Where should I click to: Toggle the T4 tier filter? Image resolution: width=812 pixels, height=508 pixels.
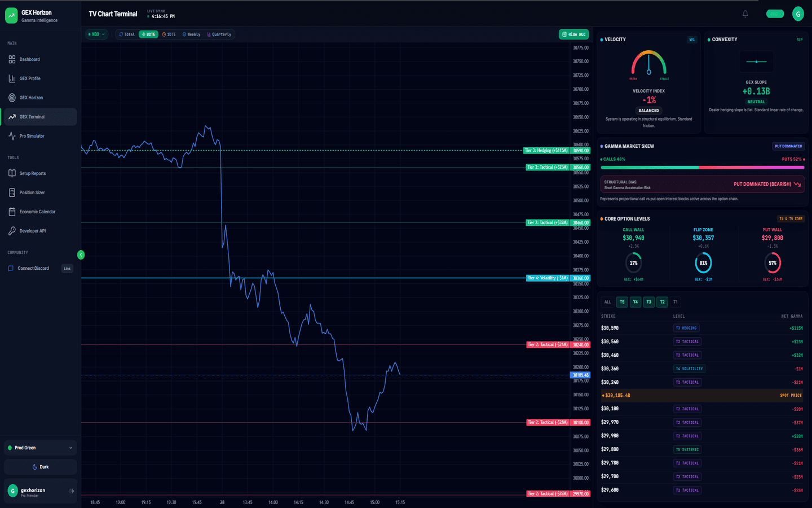[x=636, y=302]
